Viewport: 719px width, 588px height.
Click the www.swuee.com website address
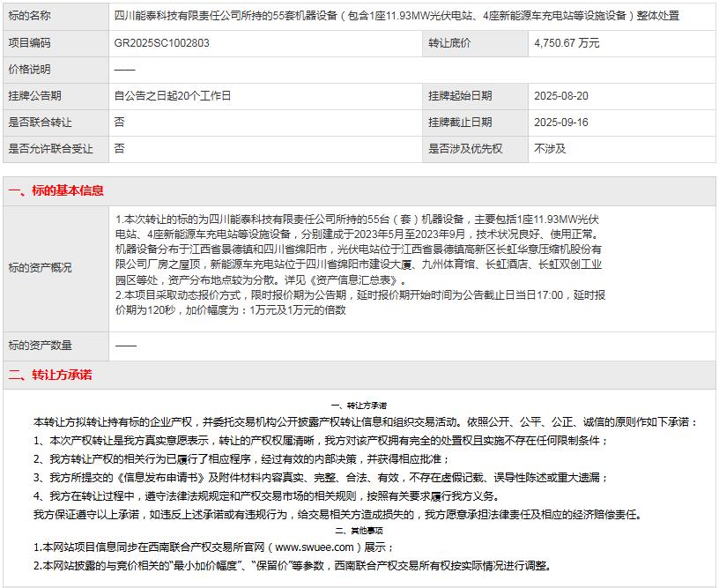tap(315, 547)
